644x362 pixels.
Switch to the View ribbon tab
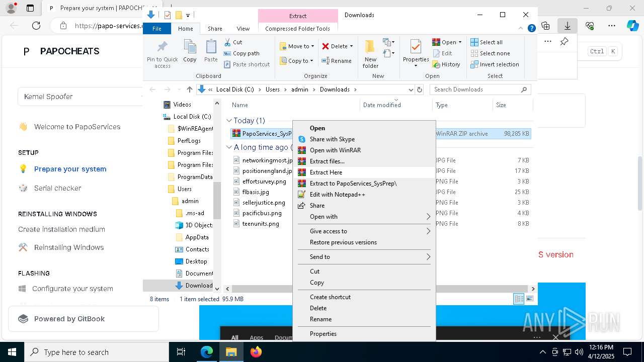pyautogui.click(x=243, y=29)
